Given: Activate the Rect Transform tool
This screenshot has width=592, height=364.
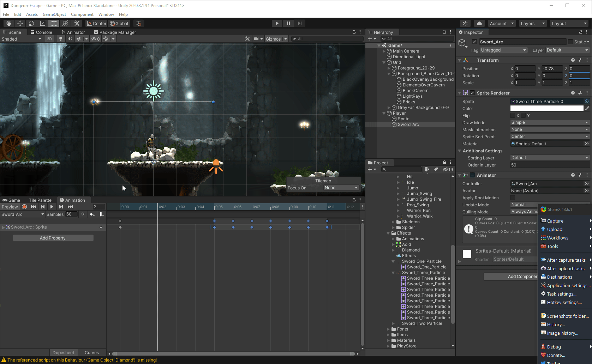Looking at the screenshot, I should click(54, 23).
